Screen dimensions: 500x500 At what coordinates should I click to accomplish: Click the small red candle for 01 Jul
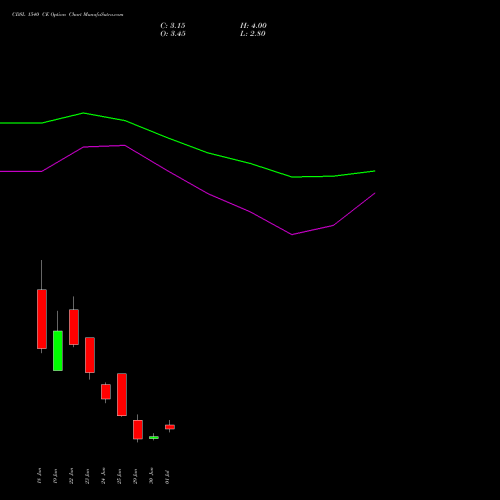[x=170, y=427]
